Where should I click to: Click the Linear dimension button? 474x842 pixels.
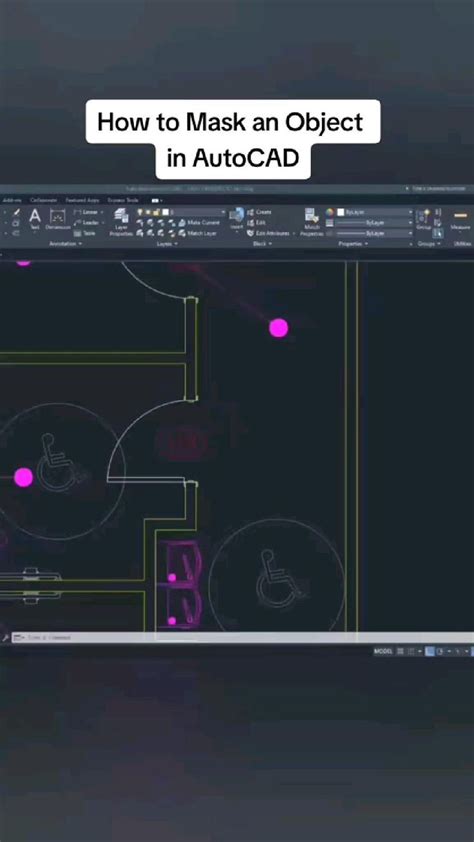[89, 212]
